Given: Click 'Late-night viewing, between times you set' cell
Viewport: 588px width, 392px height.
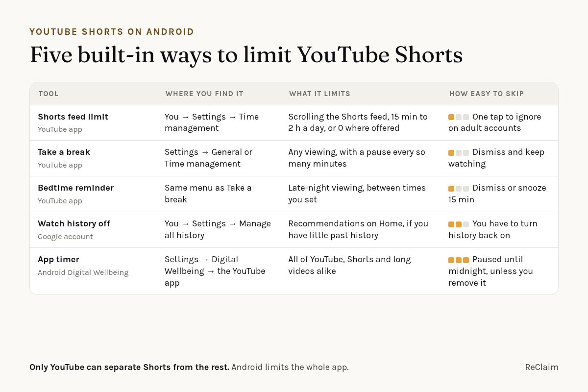Looking at the screenshot, I should (357, 194).
